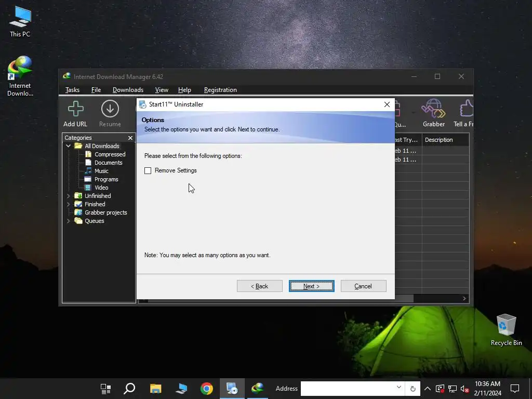This screenshot has width=532, height=399.
Task: Click the Next button in uninstaller
Action: 312,286
